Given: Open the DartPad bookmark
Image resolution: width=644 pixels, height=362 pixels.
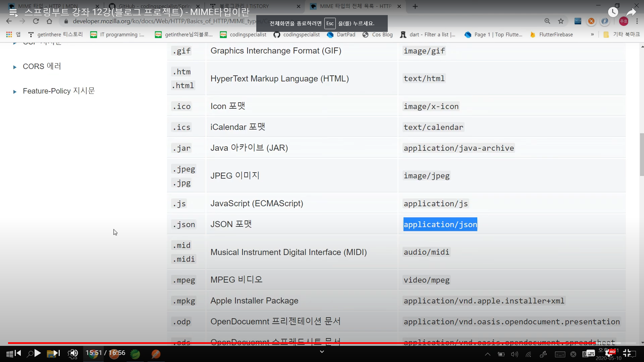Looking at the screenshot, I should (x=341, y=35).
